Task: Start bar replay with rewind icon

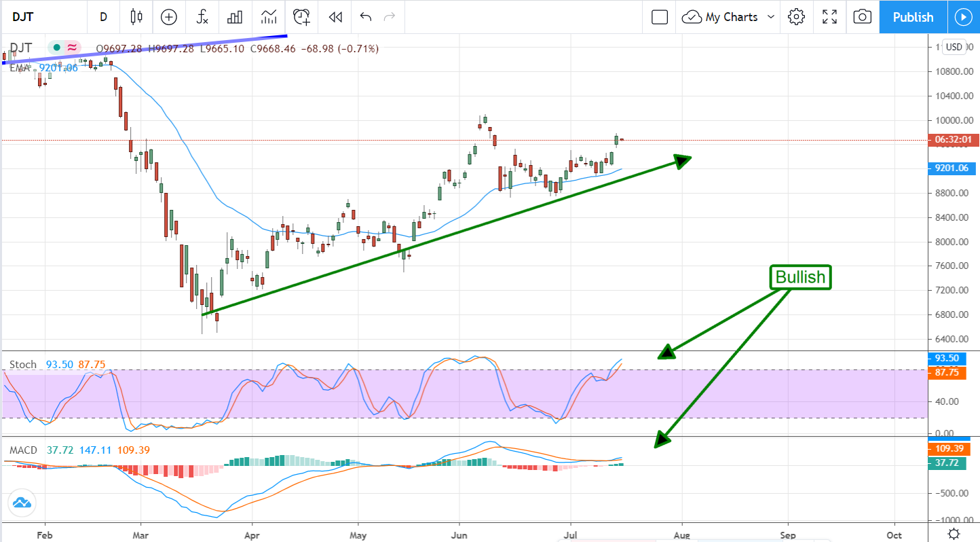Action: (x=335, y=17)
